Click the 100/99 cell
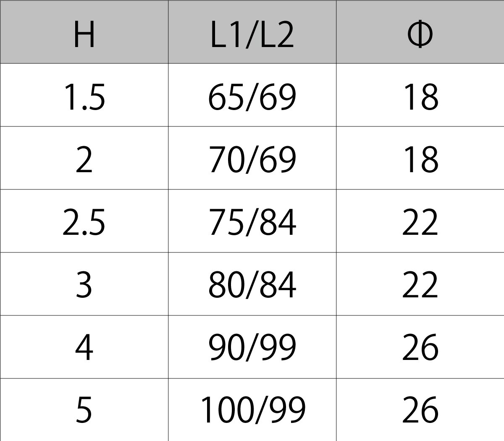 click(x=252, y=410)
